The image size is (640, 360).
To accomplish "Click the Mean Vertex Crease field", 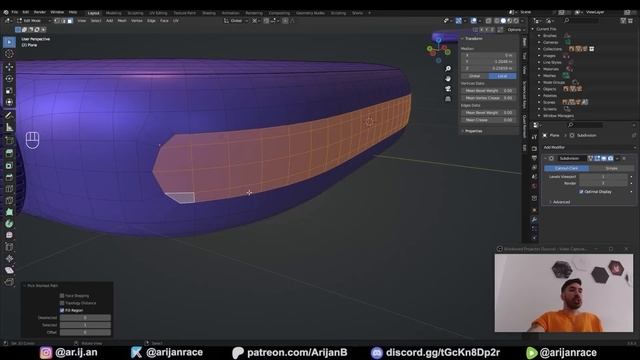I will click(489, 98).
